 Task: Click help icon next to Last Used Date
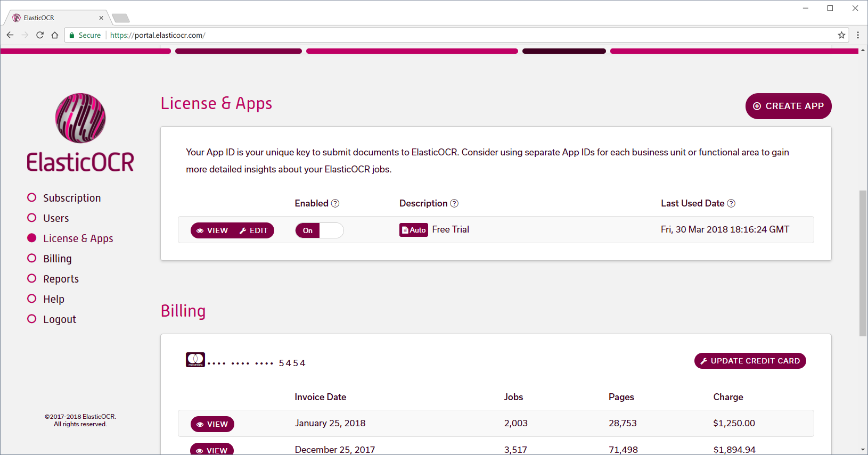[731, 203]
